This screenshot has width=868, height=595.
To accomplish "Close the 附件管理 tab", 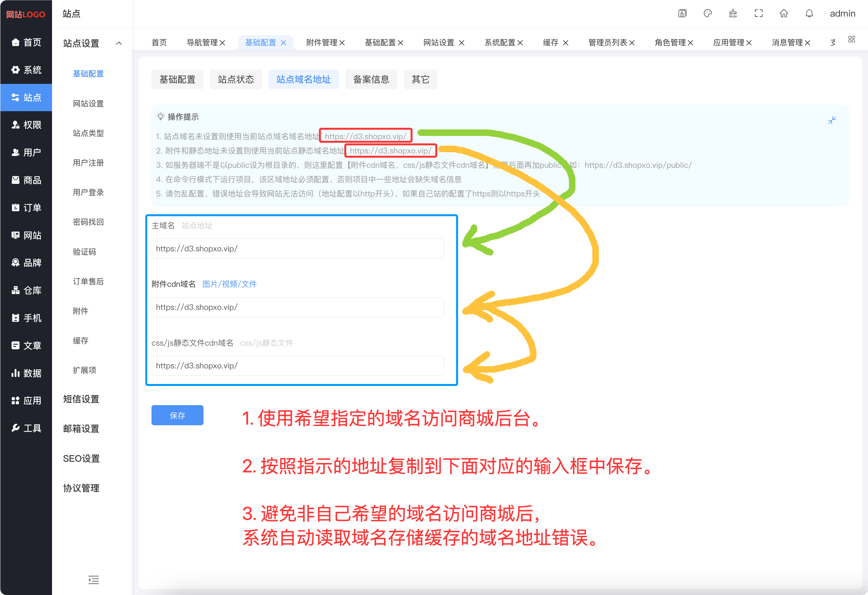I will (342, 43).
